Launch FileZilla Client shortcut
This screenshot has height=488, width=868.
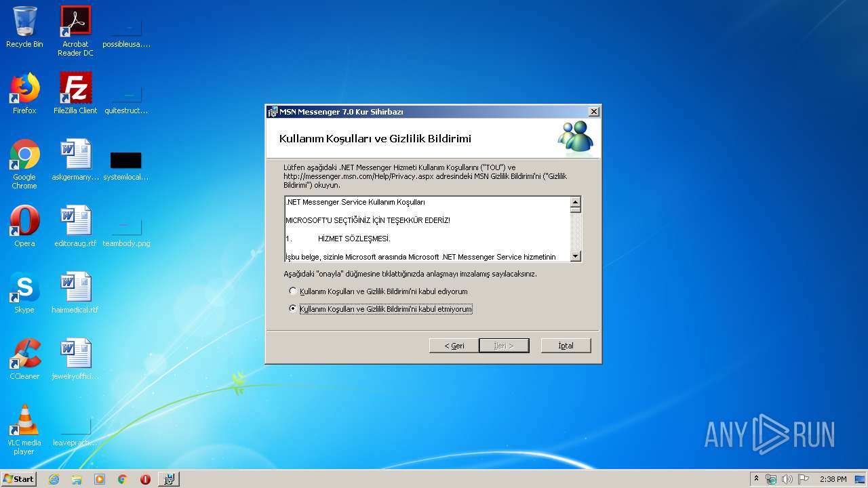[75, 94]
